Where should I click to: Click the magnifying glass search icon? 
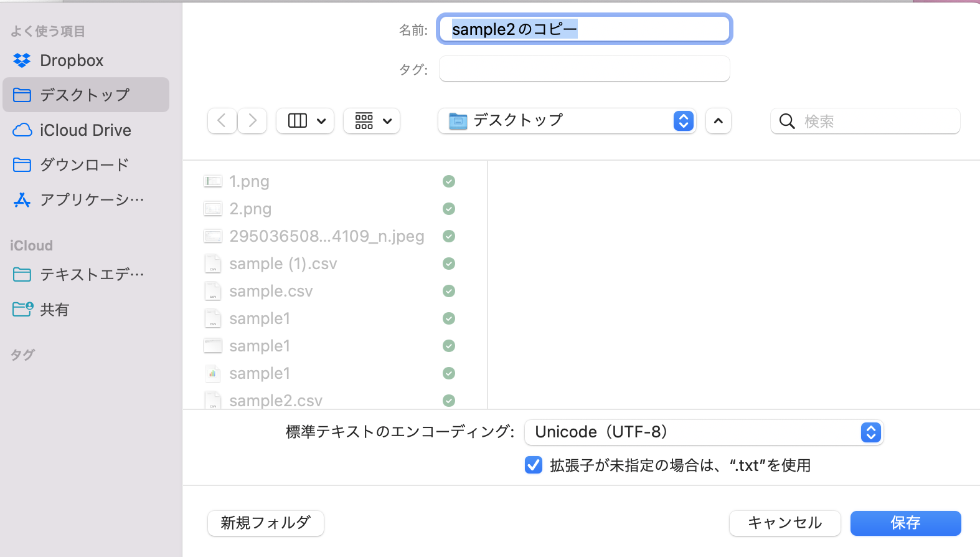pos(787,121)
